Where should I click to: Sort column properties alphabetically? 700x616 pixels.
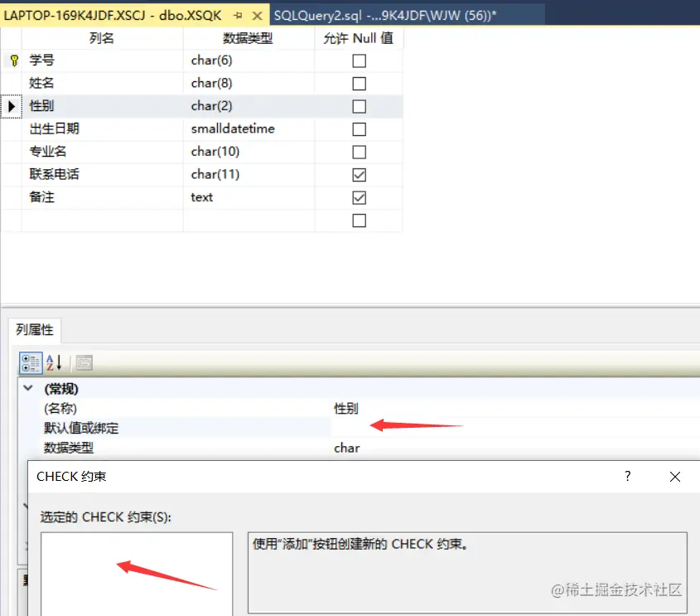pyautogui.click(x=54, y=363)
